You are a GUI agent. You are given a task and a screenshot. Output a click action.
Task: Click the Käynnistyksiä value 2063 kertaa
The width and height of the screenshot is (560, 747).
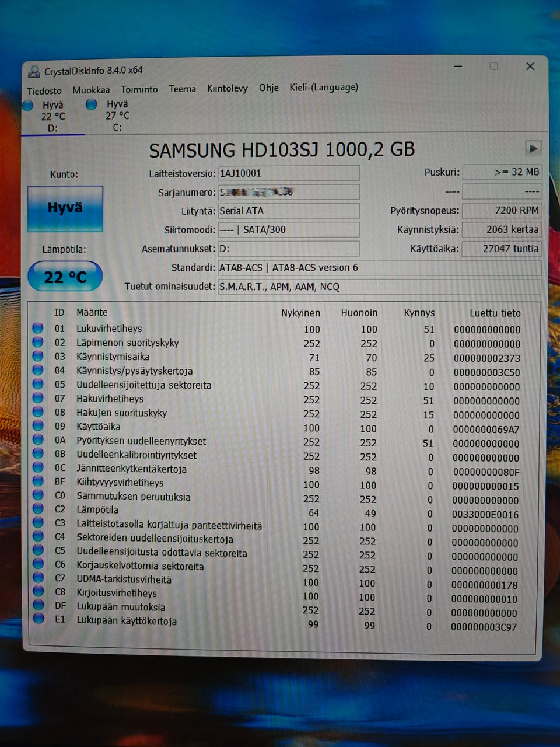[502, 229]
